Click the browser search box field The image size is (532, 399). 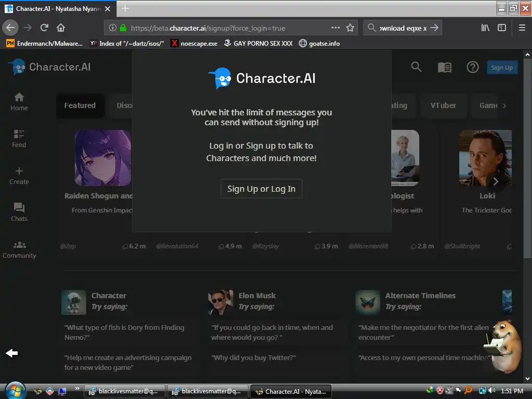pyautogui.click(x=403, y=28)
